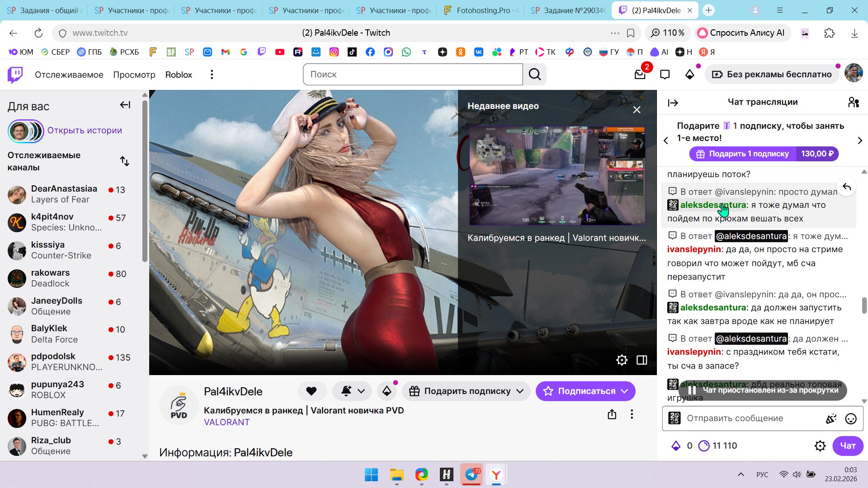Open the 'Отслеживаемое' navigation tab
This screenshot has width=868, height=488.
click(69, 75)
